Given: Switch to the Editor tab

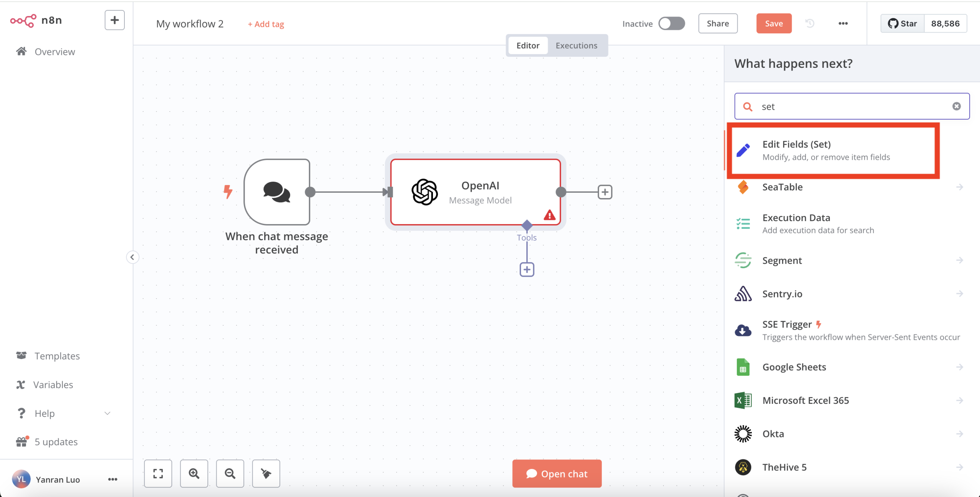Looking at the screenshot, I should (528, 46).
